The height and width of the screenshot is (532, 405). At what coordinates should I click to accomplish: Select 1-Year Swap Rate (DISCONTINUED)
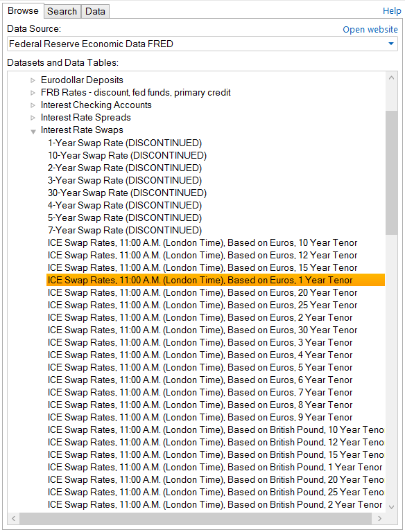tap(125, 143)
